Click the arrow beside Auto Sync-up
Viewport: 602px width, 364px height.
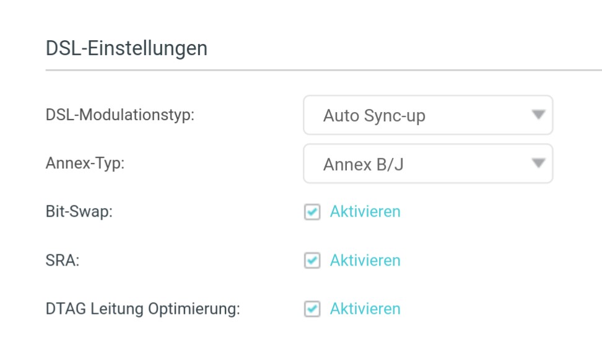[538, 115]
